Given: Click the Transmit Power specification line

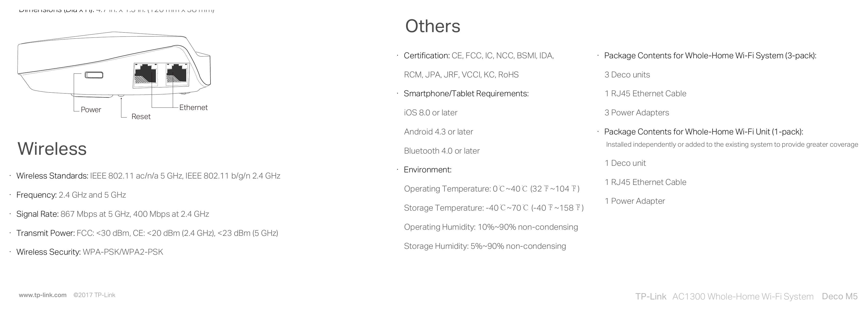Looking at the screenshot, I should tap(147, 233).
